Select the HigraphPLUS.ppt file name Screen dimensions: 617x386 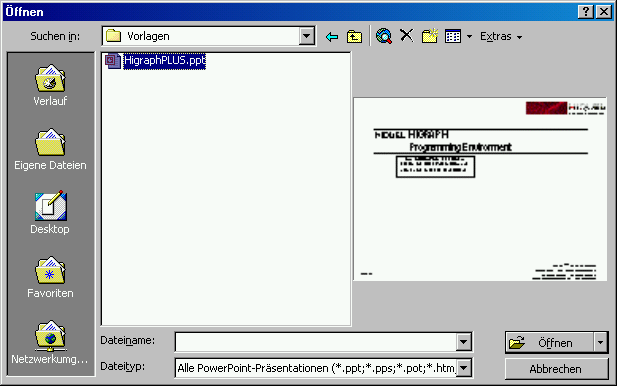point(164,61)
